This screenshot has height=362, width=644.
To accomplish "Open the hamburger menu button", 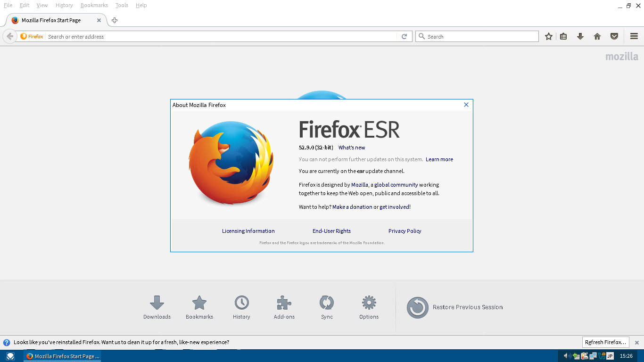I will coord(634,36).
